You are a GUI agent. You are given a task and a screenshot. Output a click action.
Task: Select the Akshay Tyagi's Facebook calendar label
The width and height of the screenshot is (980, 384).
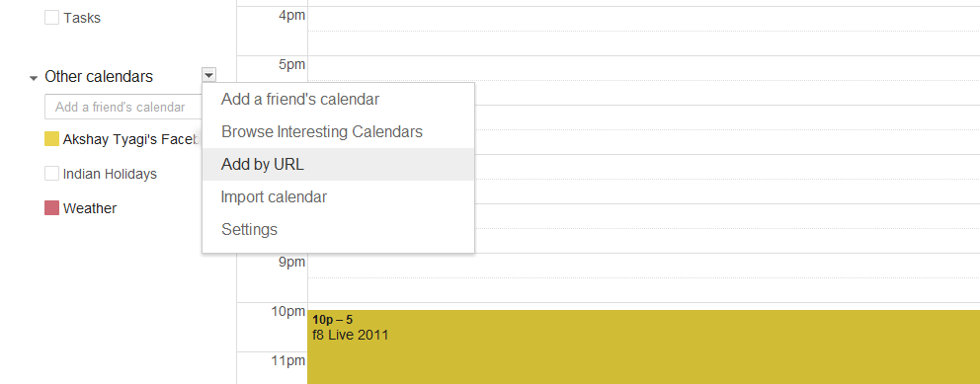coord(131,140)
